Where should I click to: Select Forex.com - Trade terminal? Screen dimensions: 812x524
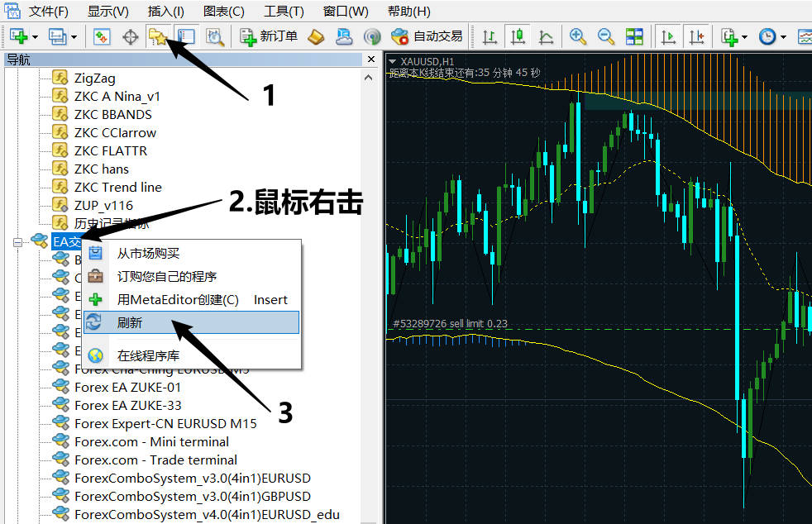(156, 460)
